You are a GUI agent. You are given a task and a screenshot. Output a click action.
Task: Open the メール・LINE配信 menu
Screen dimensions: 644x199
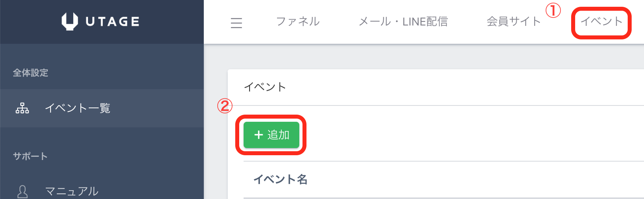coord(403,21)
